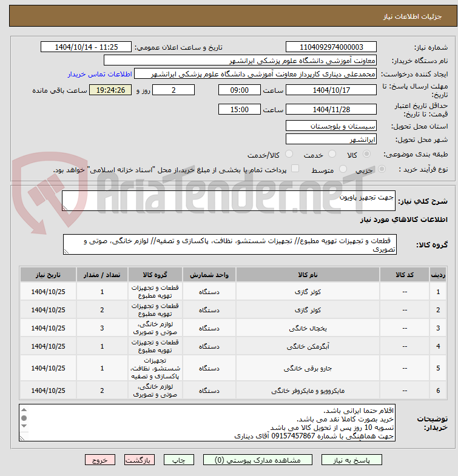Screen dimensions: 458x476
Task: Click the ردیف column header
Action: [x=438, y=275]
